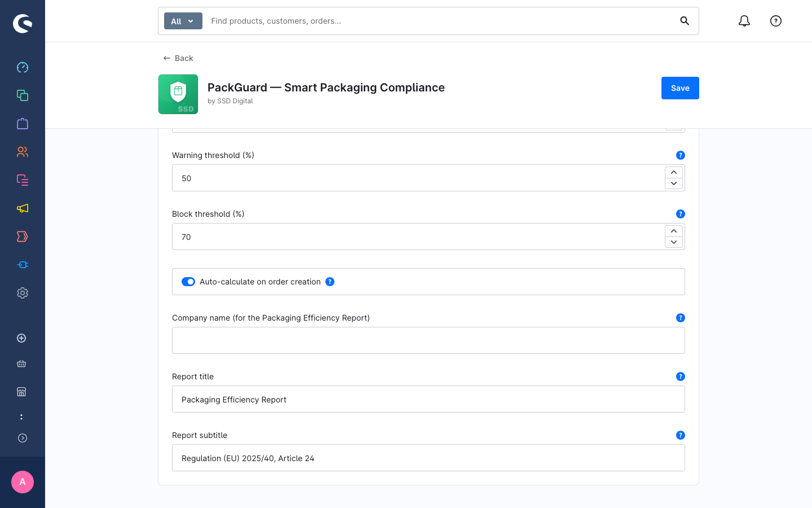This screenshot has width=812, height=508.
Task: Open the Marketing megaphone icon in sidebar
Action: tap(23, 208)
